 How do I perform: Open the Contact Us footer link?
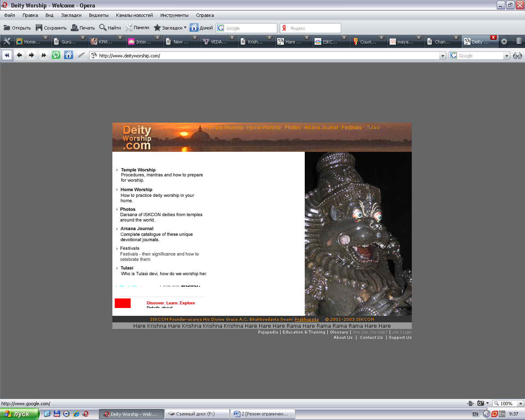[371, 338]
